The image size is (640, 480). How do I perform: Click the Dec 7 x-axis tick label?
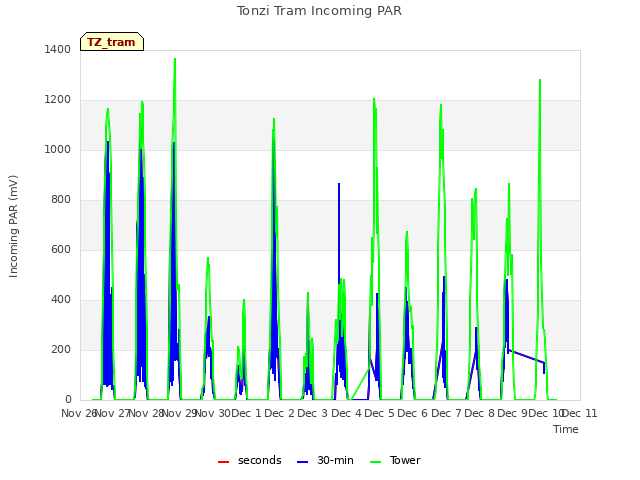tap(446, 413)
